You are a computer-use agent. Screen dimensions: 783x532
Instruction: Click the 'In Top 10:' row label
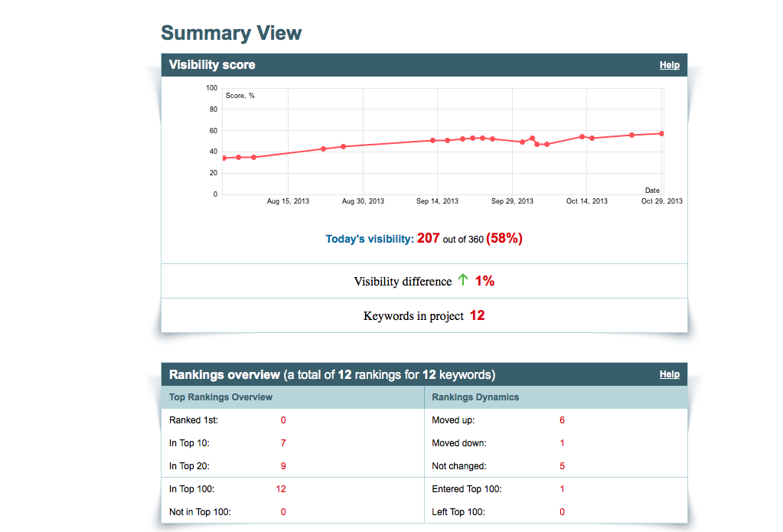click(189, 443)
